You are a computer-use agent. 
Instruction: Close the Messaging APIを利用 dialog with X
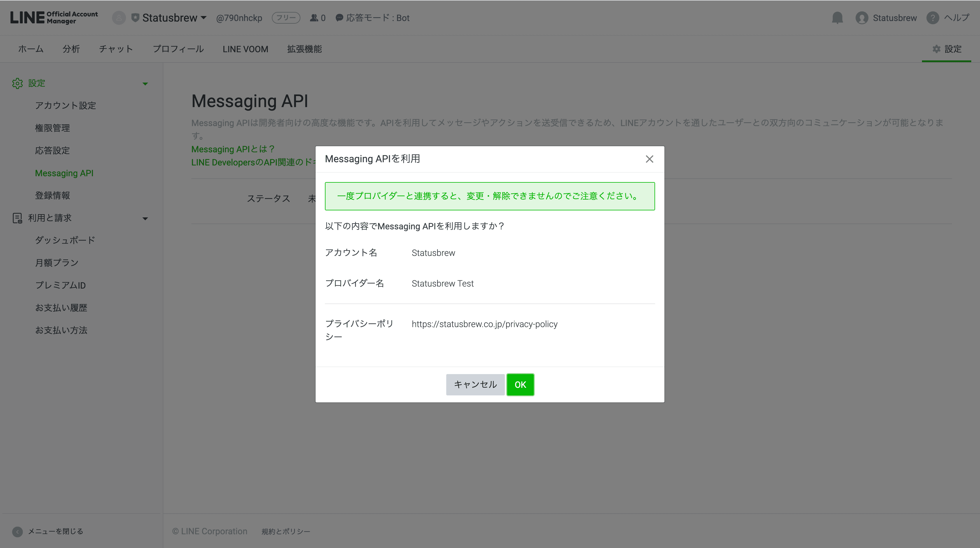click(650, 159)
